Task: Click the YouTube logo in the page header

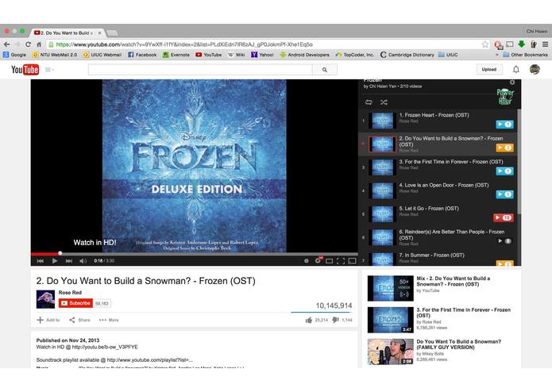Action: pos(25,70)
